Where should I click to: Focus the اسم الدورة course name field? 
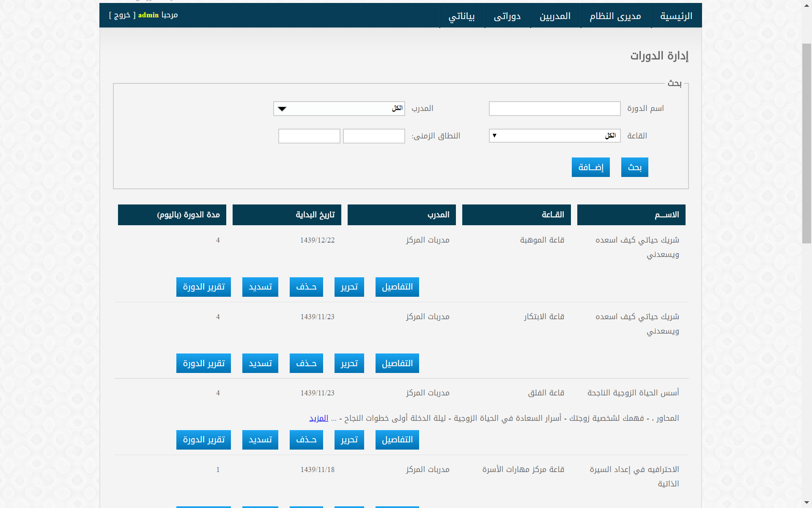click(554, 108)
